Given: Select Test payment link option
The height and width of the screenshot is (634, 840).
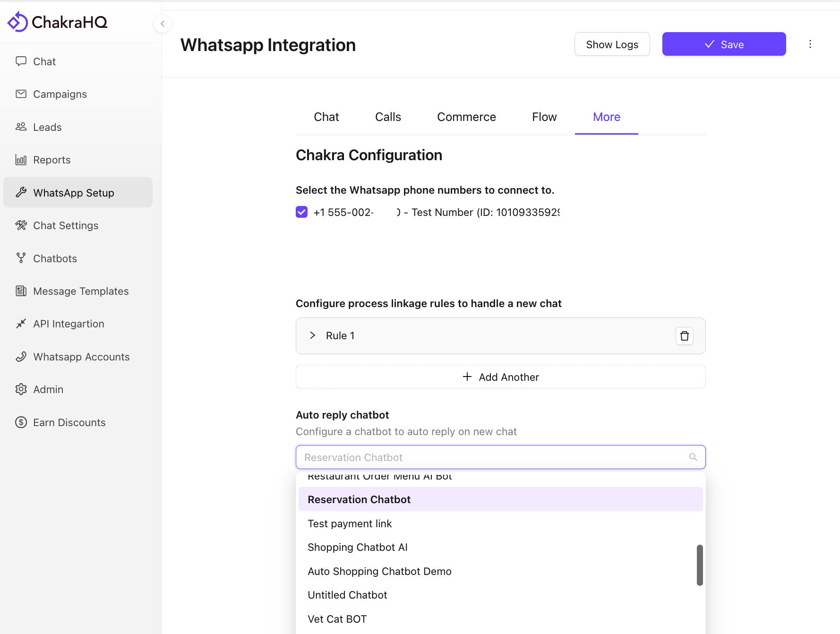Looking at the screenshot, I should point(500,523).
